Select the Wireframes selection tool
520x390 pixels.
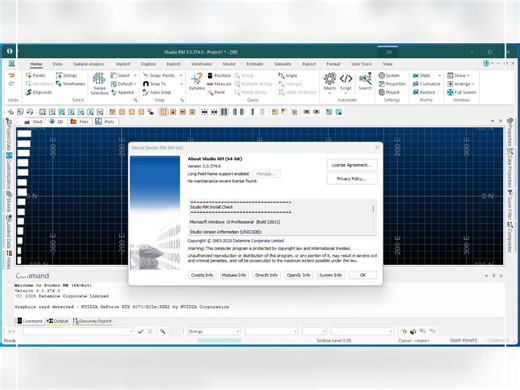point(71,84)
